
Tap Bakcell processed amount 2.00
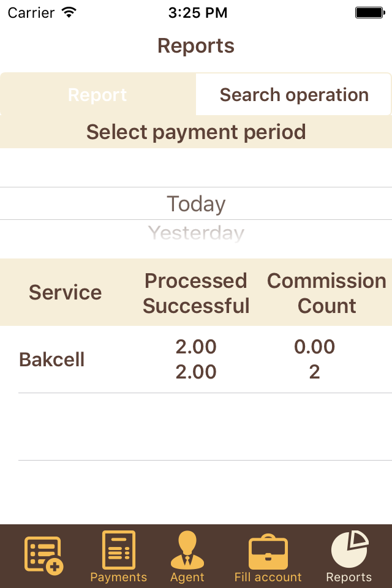tap(196, 347)
